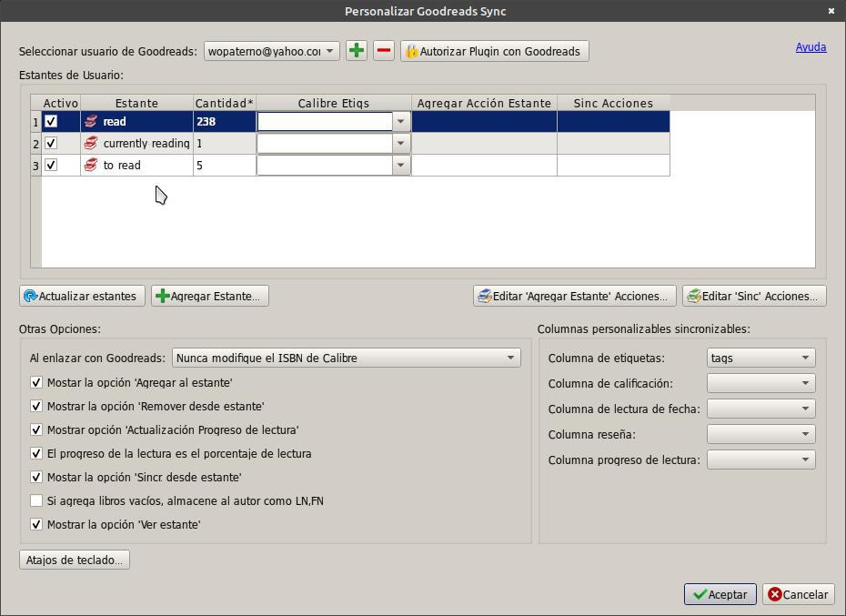The height and width of the screenshot is (616, 846).
Task: Click Sinc Acciones cell for 'currently reading'
Action: (613, 143)
